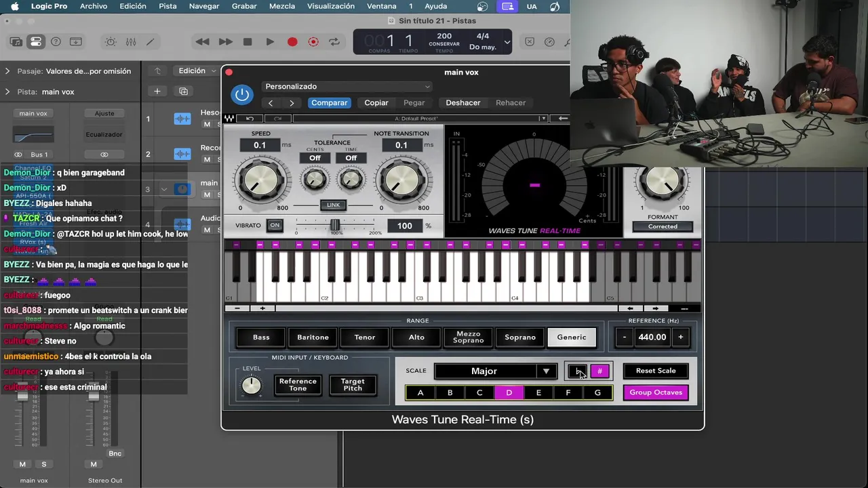Click the Comparar button
The height and width of the screenshot is (488, 868).
pyautogui.click(x=329, y=103)
